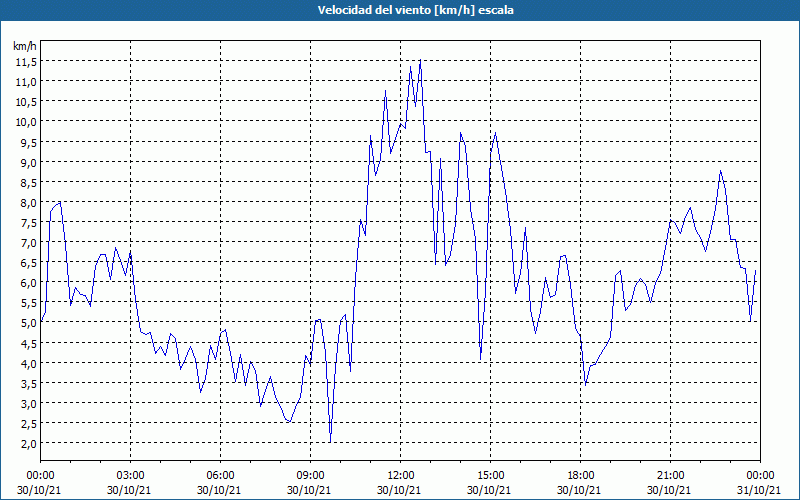The image size is (800, 500).
Task: Pick the 2,0 y-axis label
Action: click(29, 443)
